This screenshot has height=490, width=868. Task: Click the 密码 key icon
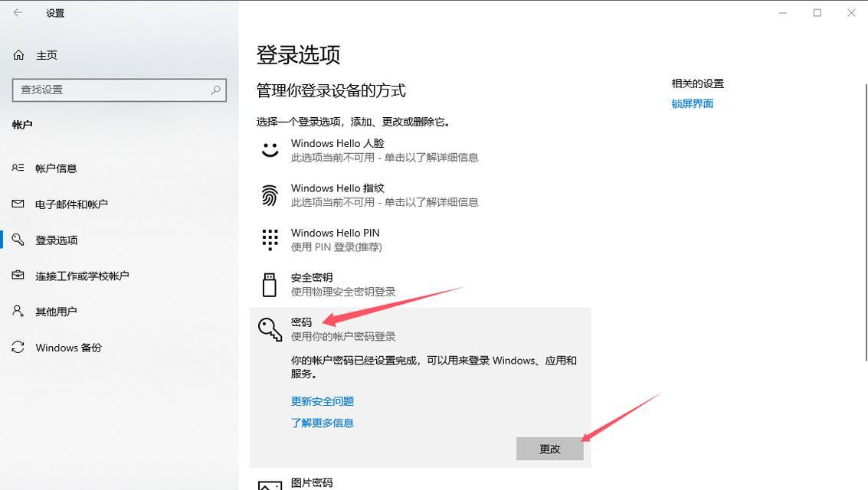pyautogui.click(x=270, y=329)
